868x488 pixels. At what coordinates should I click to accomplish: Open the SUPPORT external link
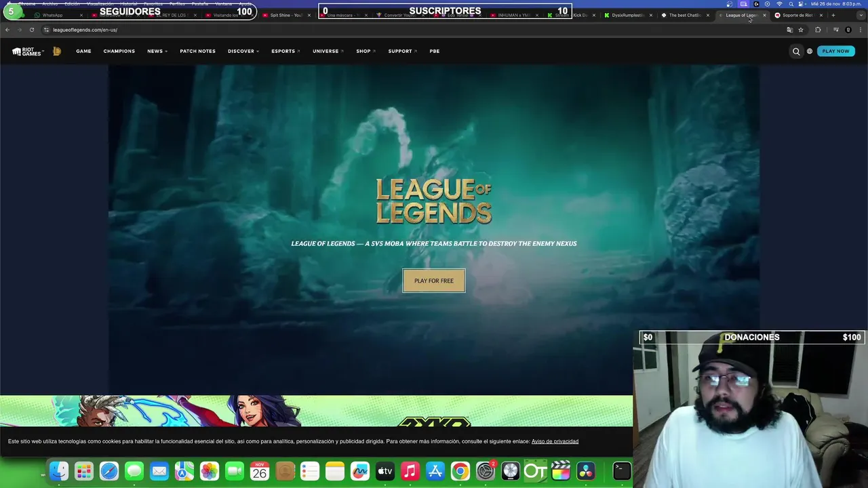[x=403, y=51]
